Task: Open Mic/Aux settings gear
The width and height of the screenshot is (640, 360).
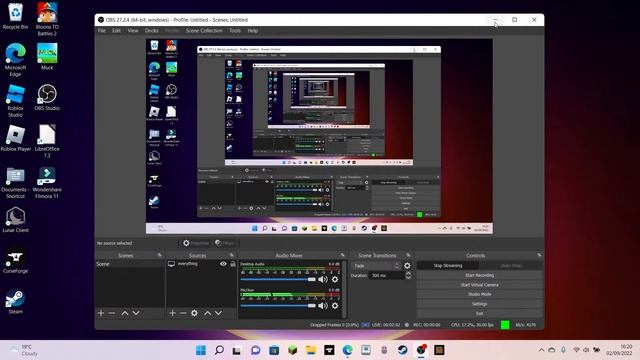Action: 335,305
